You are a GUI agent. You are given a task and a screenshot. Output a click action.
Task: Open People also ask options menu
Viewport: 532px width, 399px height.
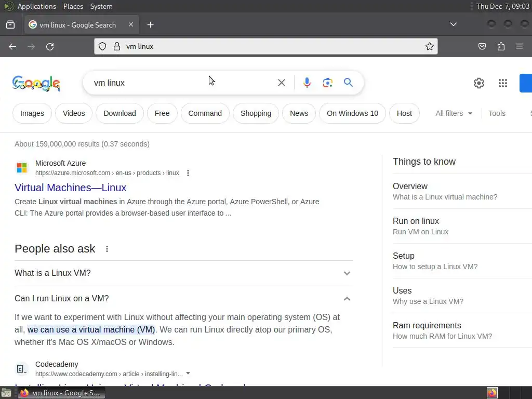pyautogui.click(x=107, y=249)
